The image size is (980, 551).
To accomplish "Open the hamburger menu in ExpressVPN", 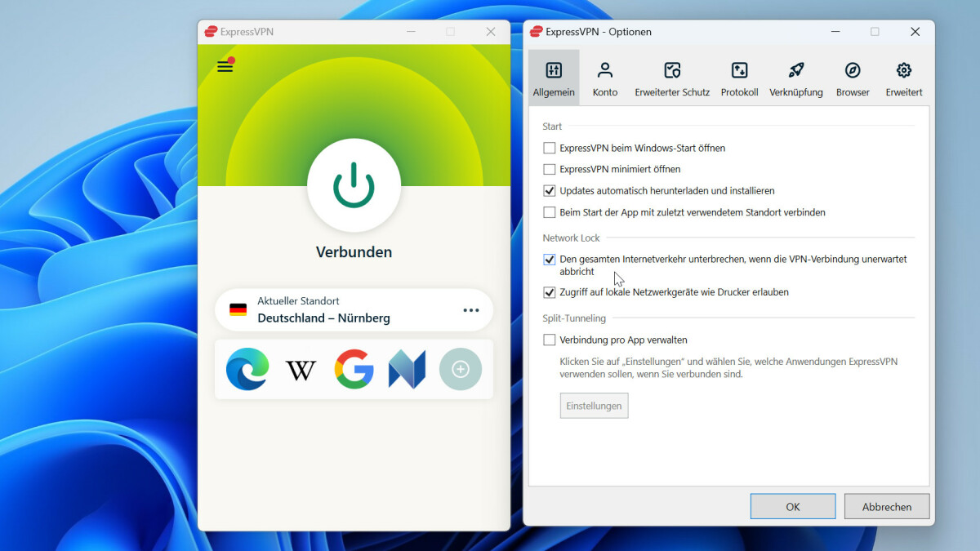I will tap(225, 67).
